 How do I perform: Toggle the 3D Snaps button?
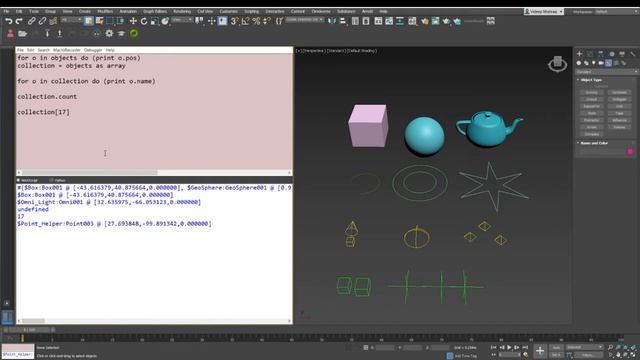click(x=234, y=21)
